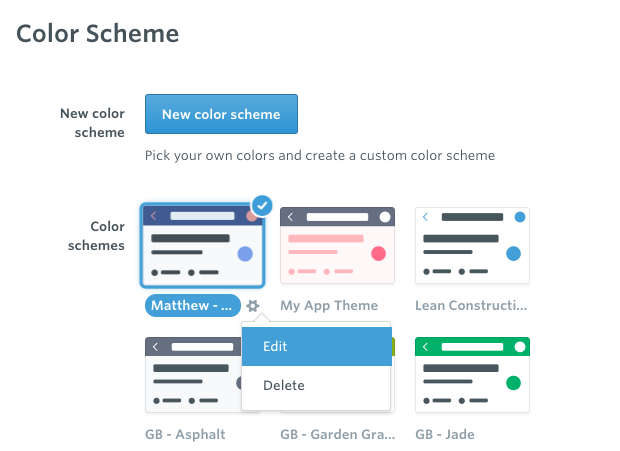Click the My App Theme label
620x451 pixels.
point(329,306)
